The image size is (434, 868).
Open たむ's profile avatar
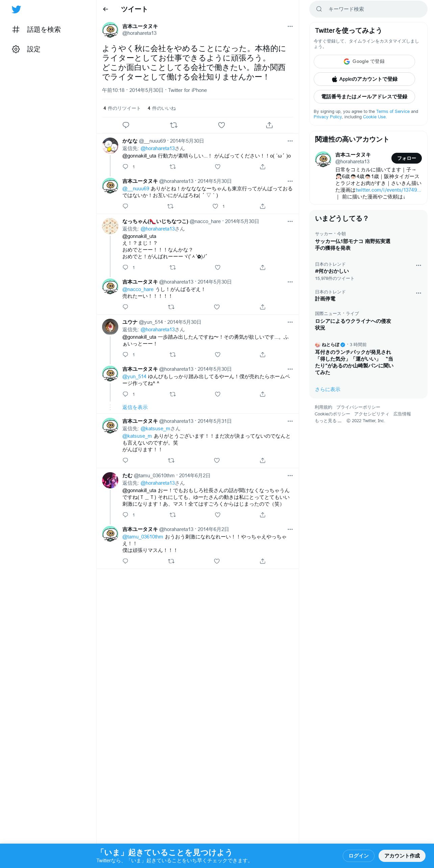[x=110, y=480]
